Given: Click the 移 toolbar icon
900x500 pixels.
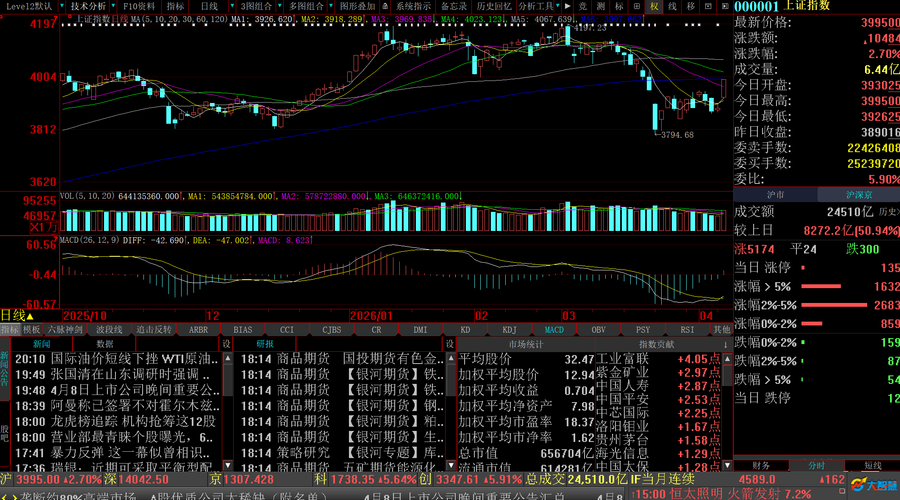Looking at the screenshot, I should coord(690,6).
